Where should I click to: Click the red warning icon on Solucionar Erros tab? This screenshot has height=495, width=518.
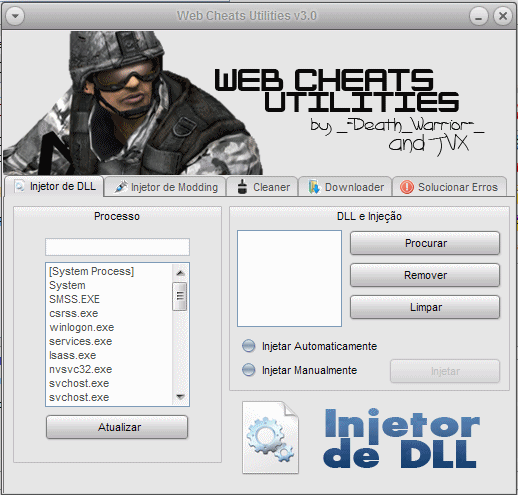[x=407, y=187]
